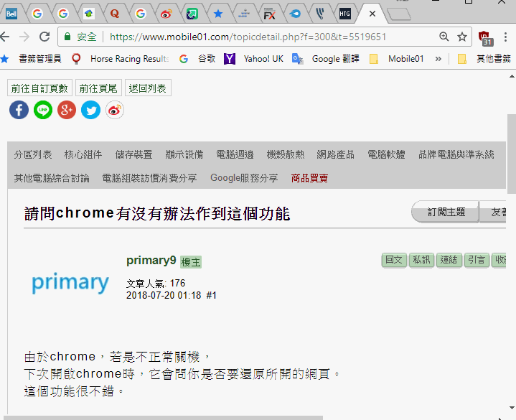Open the 谷歌 Google bookmark
Image resolution: width=516 pixels, height=420 pixels.
point(197,59)
